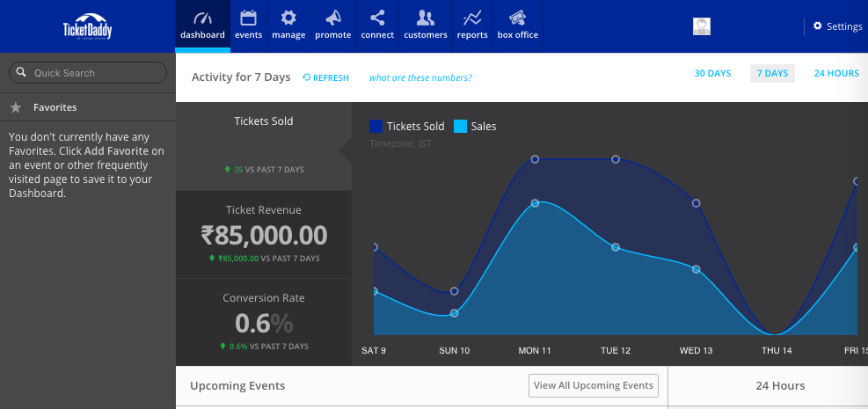Viewport: 868px width, 409px height.
Task: Open the promote megaphone icon
Action: [x=332, y=18]
